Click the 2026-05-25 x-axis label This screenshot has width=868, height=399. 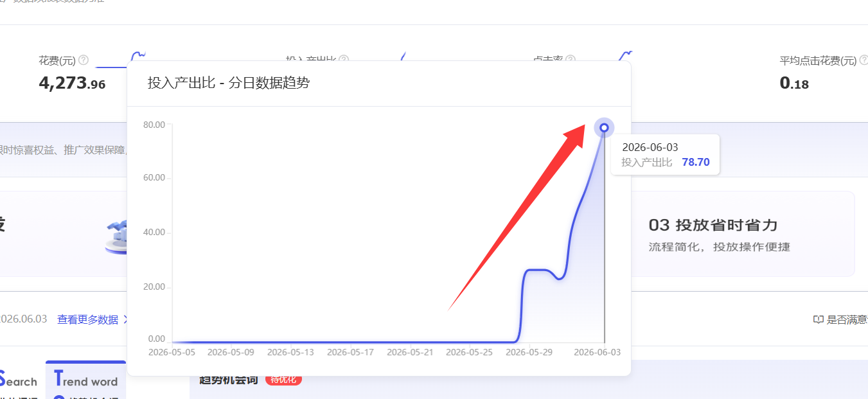coord(469,352)
